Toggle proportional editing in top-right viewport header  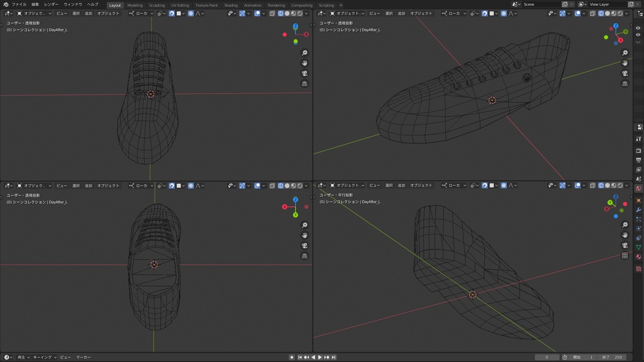tap(504, 13)
